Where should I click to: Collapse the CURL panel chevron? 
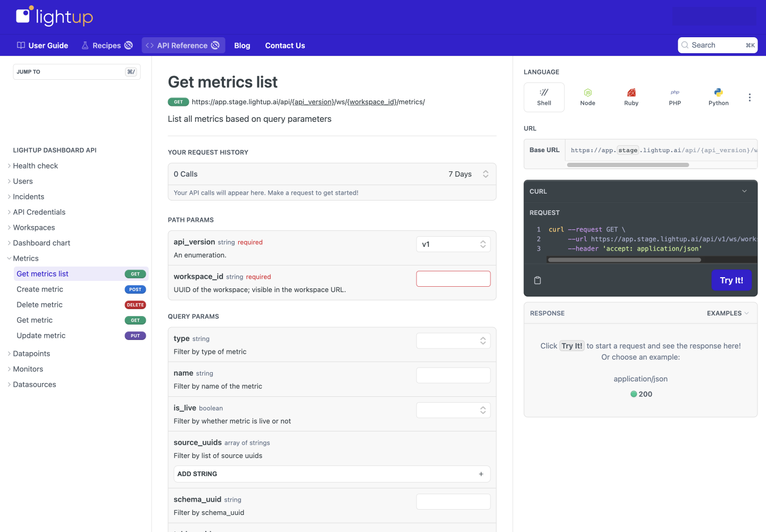(744, 192)
